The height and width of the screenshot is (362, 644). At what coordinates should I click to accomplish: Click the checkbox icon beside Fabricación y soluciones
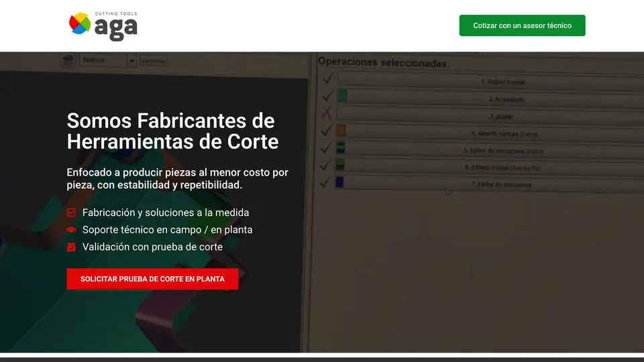pyautogui.click(x=71, y=213)
